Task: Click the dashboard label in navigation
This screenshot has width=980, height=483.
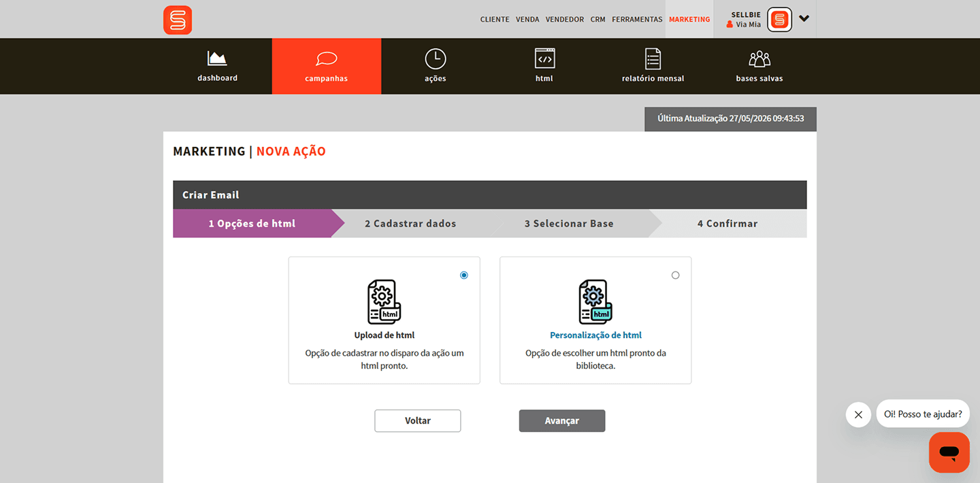Action: pos(218,78)
